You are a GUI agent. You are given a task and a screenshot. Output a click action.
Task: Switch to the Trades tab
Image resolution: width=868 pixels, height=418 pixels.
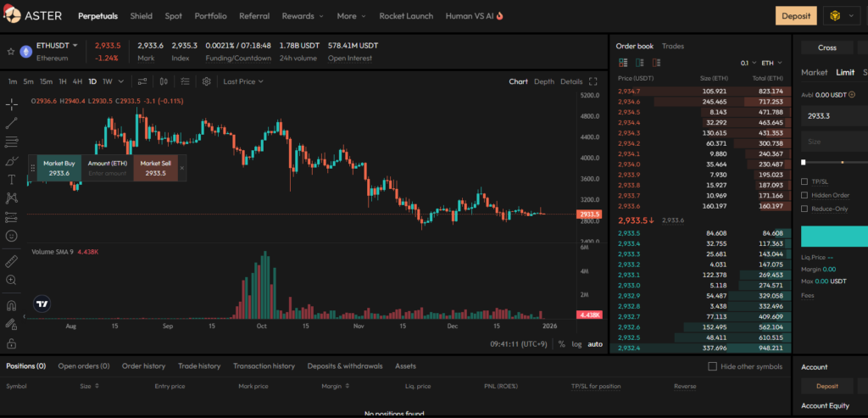[x=672, y=46]
